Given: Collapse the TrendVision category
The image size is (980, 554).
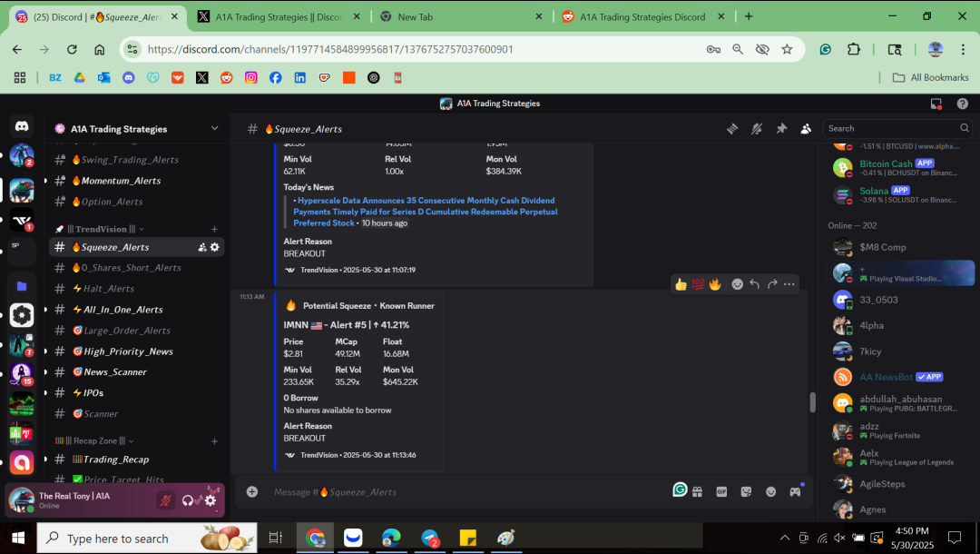Looking at the screenshot, I should pyautogui.click(x=105, y=230).
